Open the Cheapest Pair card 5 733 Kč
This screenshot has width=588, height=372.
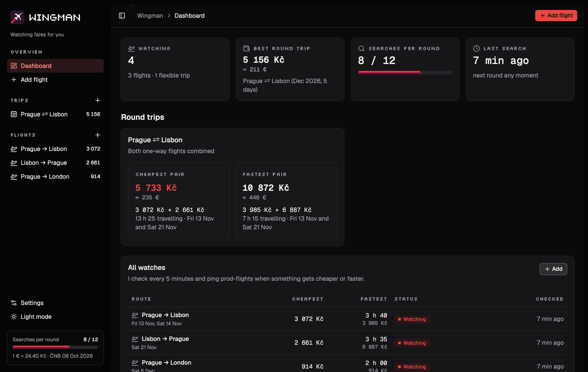coord(179,200)
